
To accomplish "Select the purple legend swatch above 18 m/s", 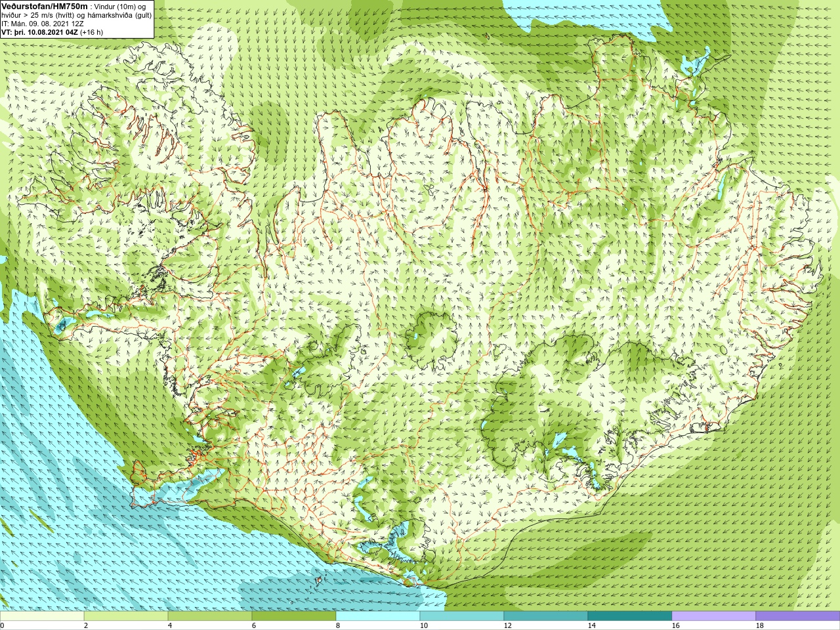I will (x=798, y=616).
